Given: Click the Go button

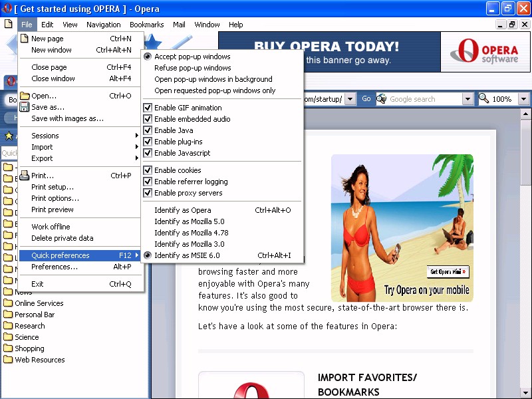Looking at the screenshot, I should click(366, 98).
